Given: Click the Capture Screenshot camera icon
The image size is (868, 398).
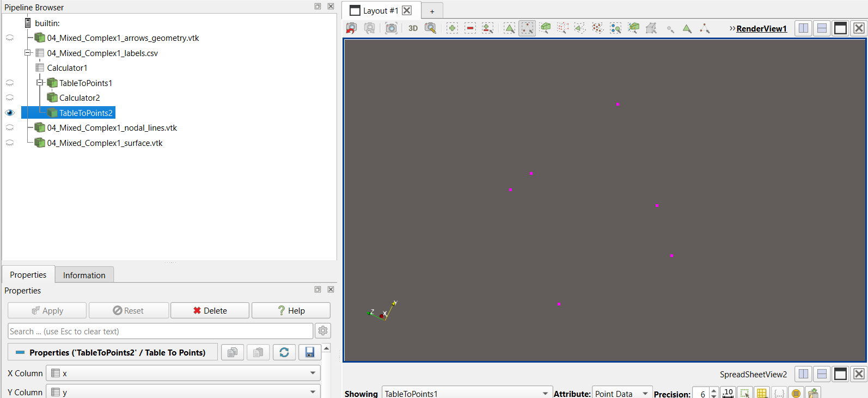Looking at the screenshot, I should click(391, 28).
